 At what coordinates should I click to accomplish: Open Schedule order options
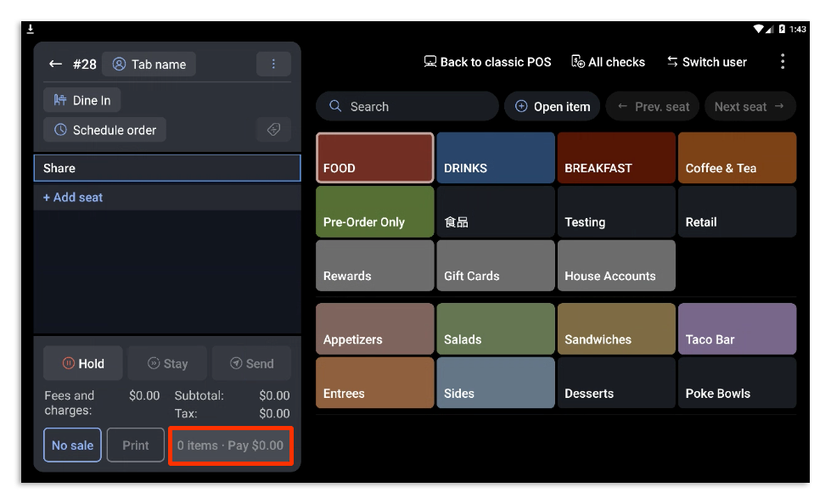105,130
